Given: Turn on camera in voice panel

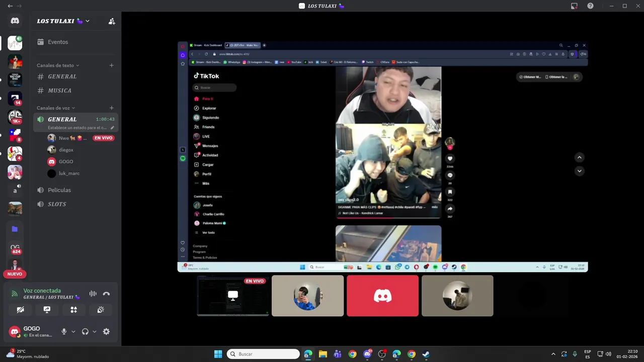Looking at the screenshot, I should (x=20, y=310).
